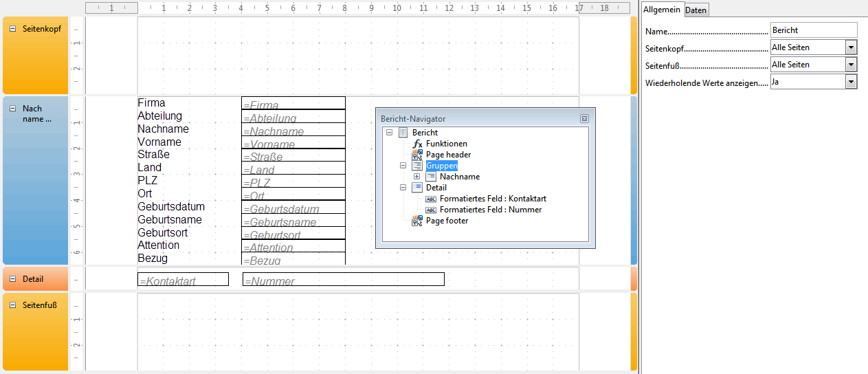Viewport: 868px width, 374px height.
Task: Select Nachname in the navigator tree
Action: pos(460,177)
